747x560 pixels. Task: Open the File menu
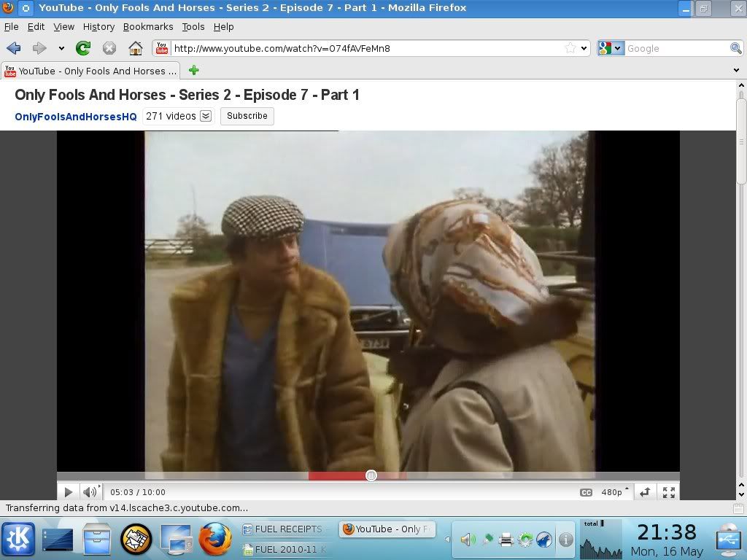click(x=12, y=27)
